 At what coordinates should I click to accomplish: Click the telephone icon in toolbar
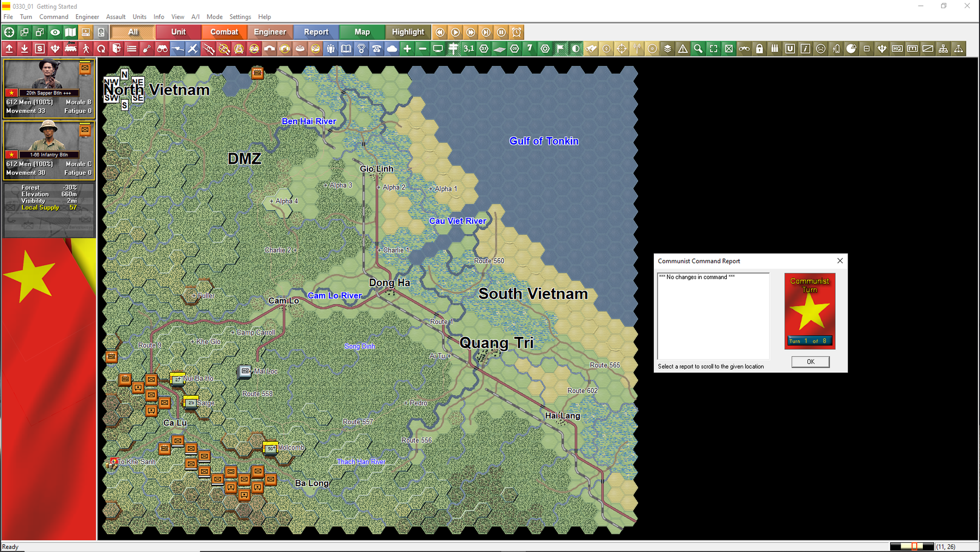376,49
